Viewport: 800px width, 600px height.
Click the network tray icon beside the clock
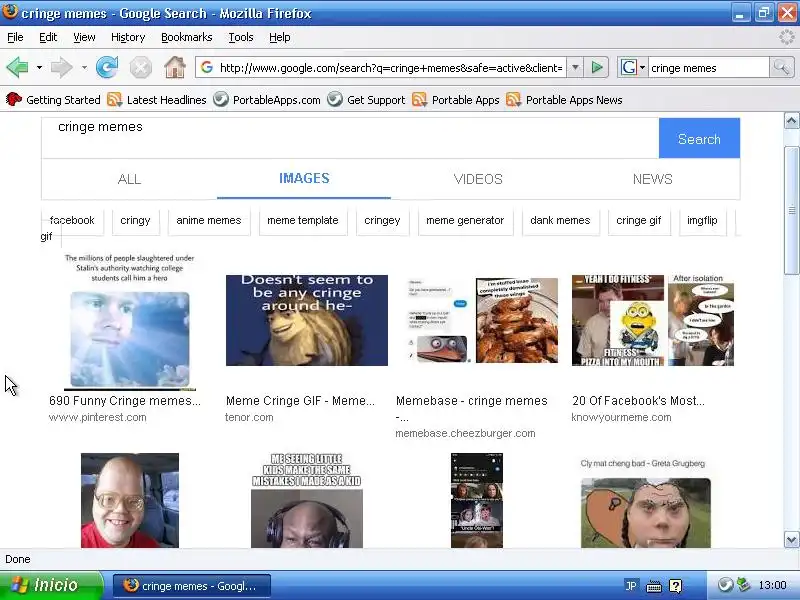pos(743,585)
